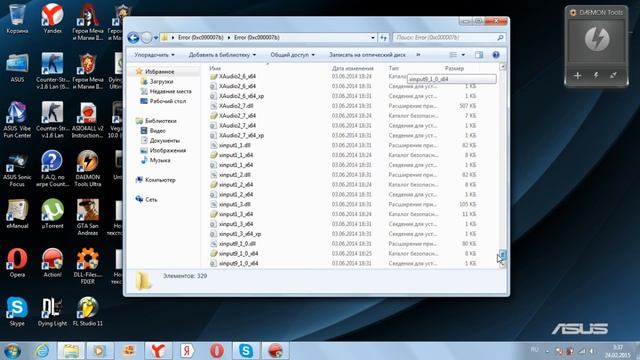Open address bar history dropdown arrow
The width and height of the screenshot is (640, 360).
[x=373, y=38]
